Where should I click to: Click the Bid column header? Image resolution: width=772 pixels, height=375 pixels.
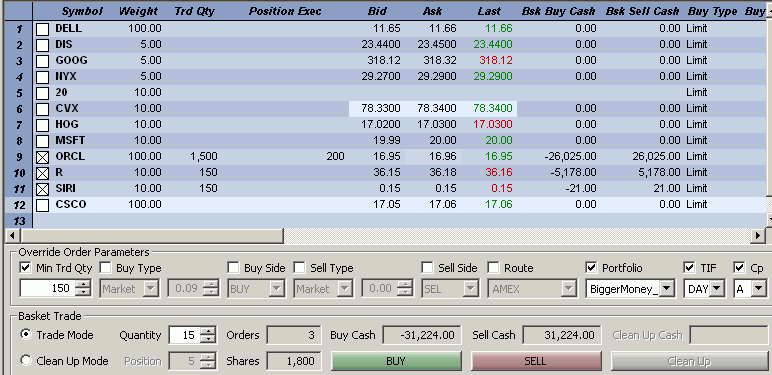tap(377, 11)
